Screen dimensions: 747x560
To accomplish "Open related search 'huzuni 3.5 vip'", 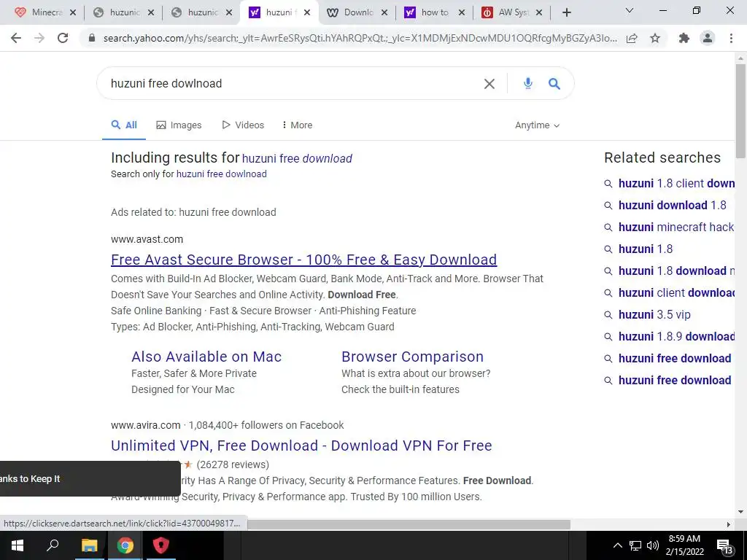I will (654, 315).
